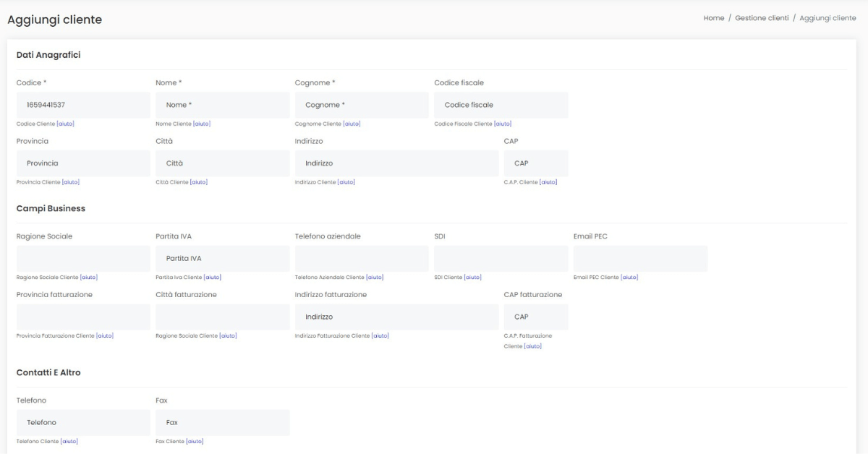This screenshot has height=454, width=868.
Task: Click the Codice fiscale input field
Action: click(x=501, y=105)
